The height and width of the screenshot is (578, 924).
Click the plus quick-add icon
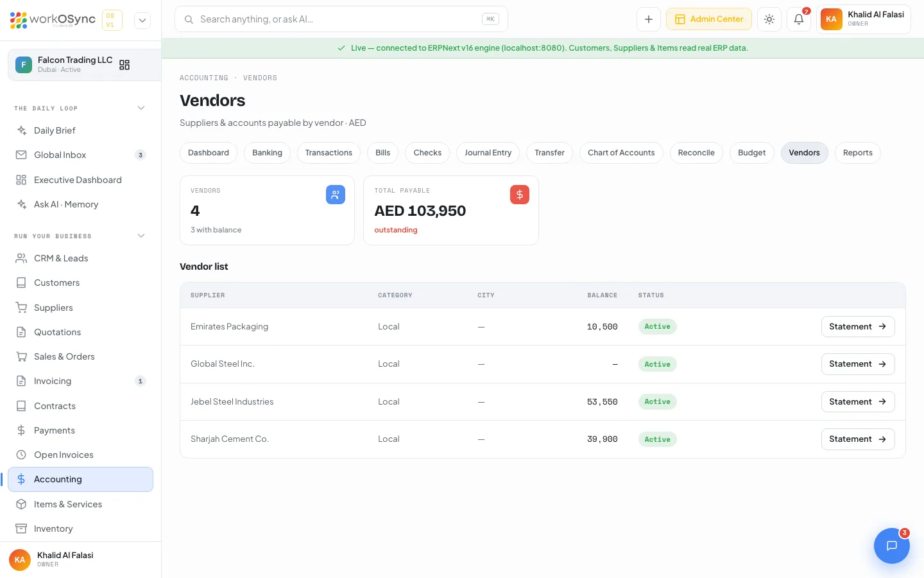coord(649,19)
